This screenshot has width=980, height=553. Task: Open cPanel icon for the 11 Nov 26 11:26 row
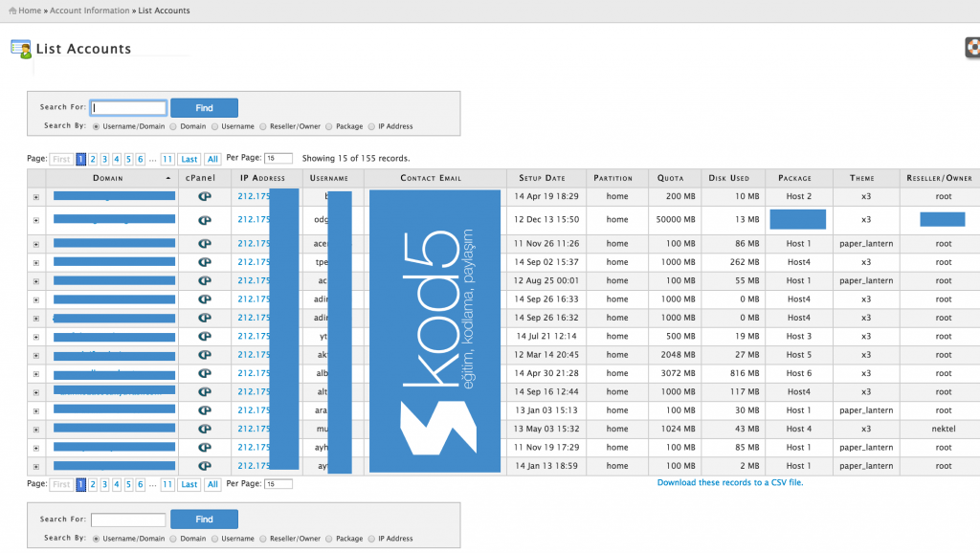(205, 244)
